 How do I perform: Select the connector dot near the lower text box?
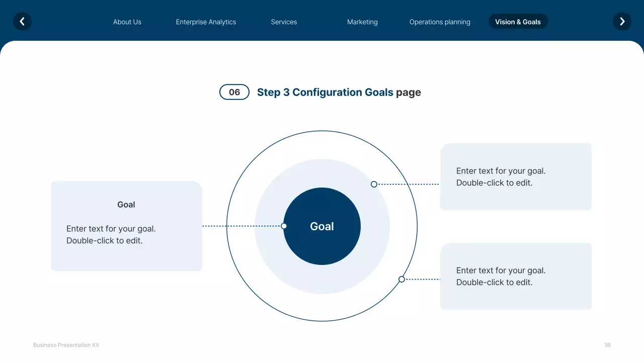(401, 279)
